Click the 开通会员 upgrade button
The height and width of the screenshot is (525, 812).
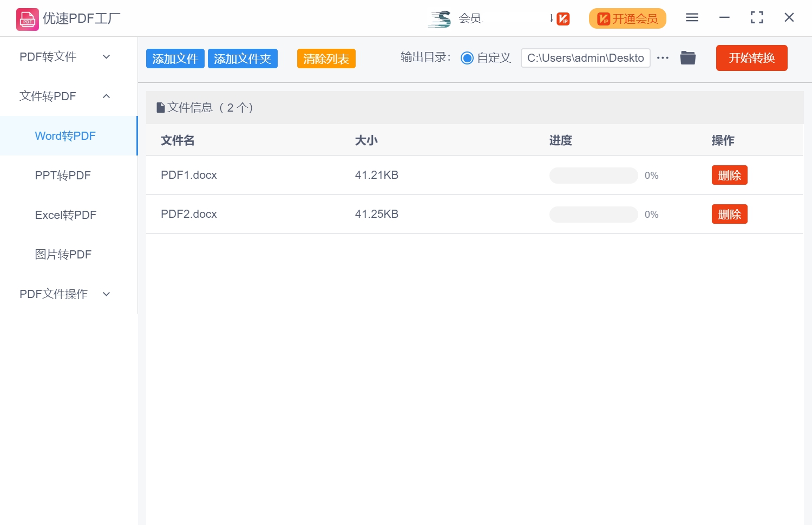(627, 18)
